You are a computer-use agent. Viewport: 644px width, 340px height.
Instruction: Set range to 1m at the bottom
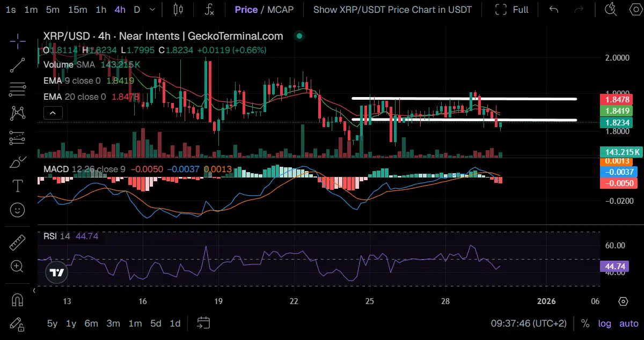[135, 323]
